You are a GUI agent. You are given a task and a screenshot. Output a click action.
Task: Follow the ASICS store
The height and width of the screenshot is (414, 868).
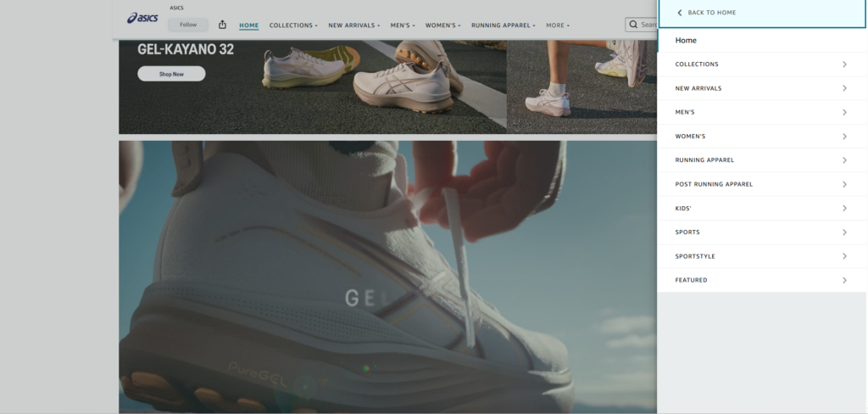pyautogui.click(x=188, y=25)
